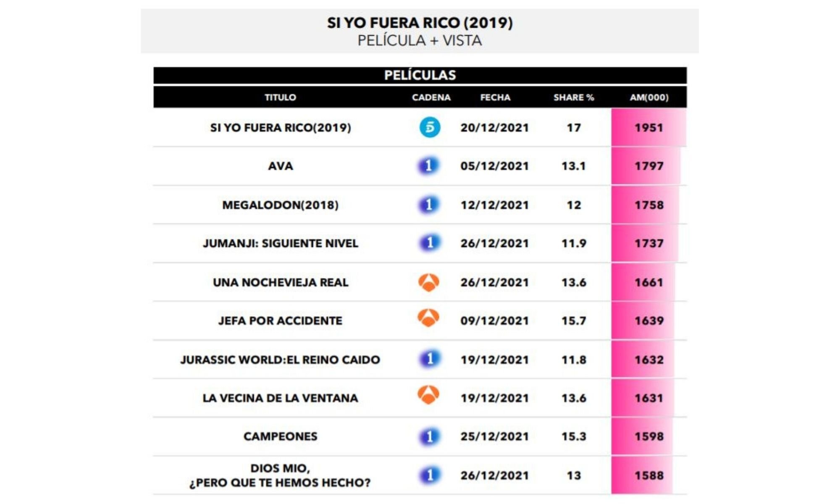Select the MEGALODON(2018) movie title

pos(280,205)
